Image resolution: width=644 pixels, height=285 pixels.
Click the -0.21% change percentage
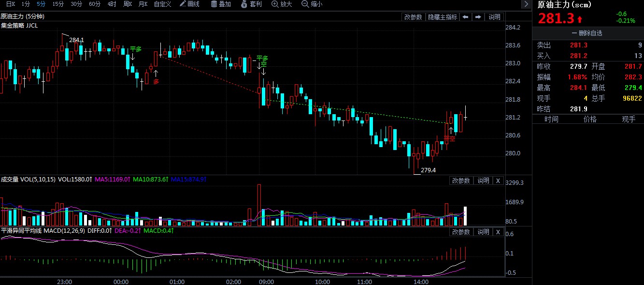(x=626, y=21)
